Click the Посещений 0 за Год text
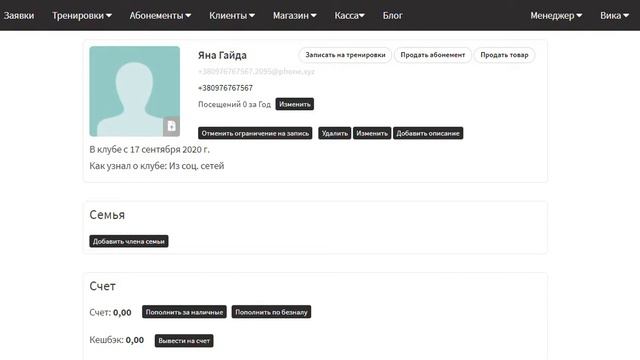The image size is (640, 360). [234, 104]
